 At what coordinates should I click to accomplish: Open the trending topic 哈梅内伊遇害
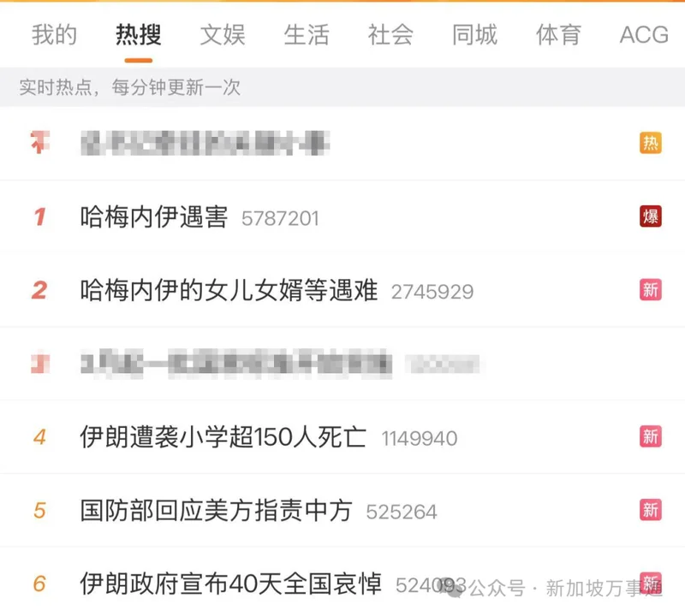[154, 216]
